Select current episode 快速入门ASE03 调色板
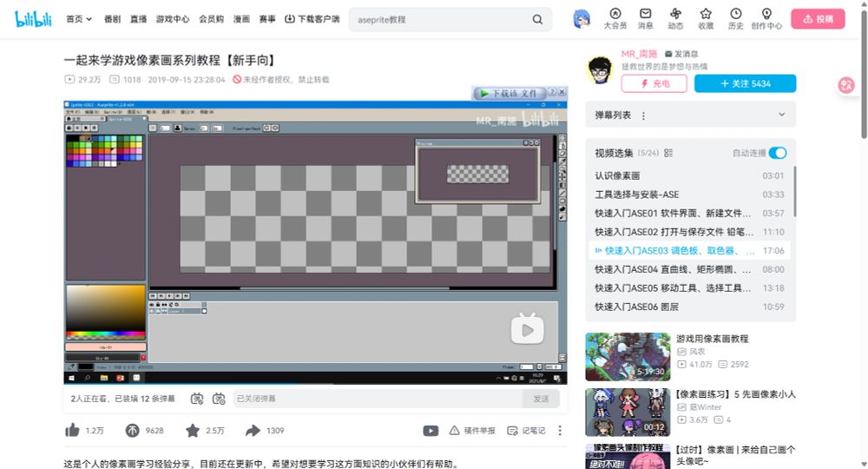The height and width of the screenshot is (469, 868). 690,251
